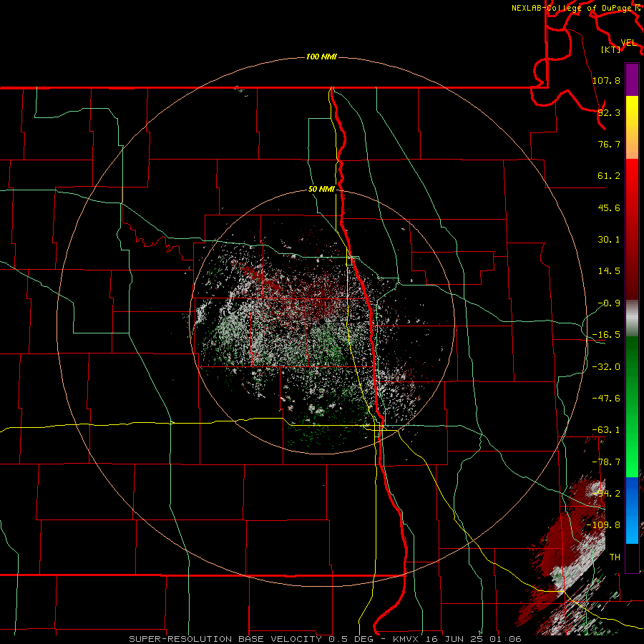The width and height of the screenshot is (644, 644).
Task: Click the -94.2 velocity scale value
Action: [x=606, y=494]
